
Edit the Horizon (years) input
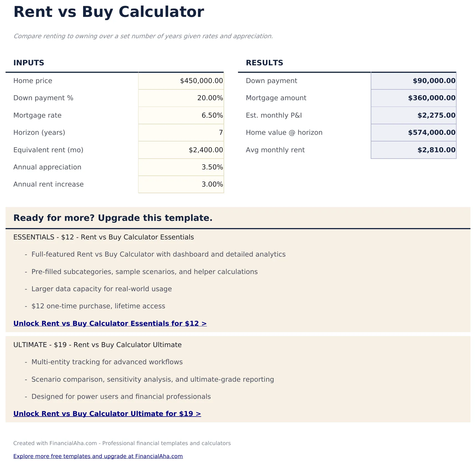click(181, 133)
